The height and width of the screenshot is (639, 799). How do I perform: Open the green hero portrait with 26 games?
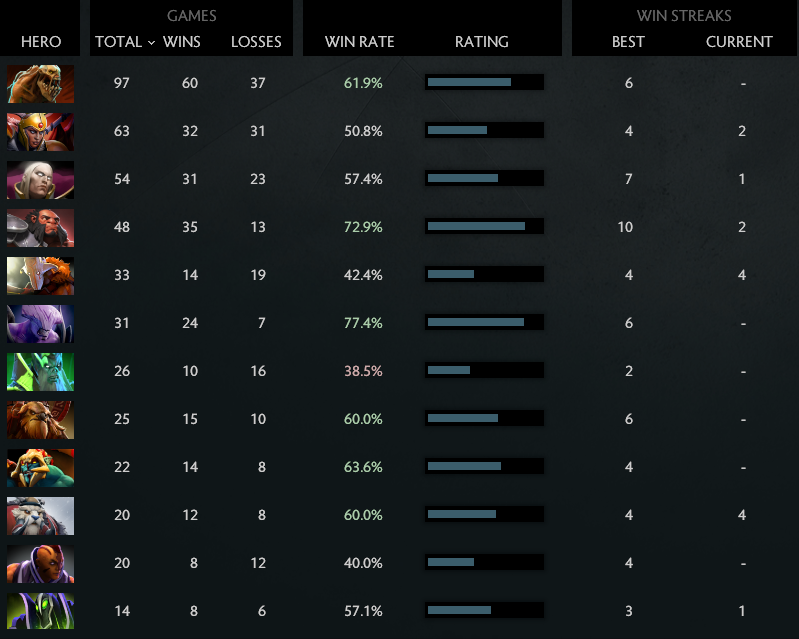tap(40, 371)
